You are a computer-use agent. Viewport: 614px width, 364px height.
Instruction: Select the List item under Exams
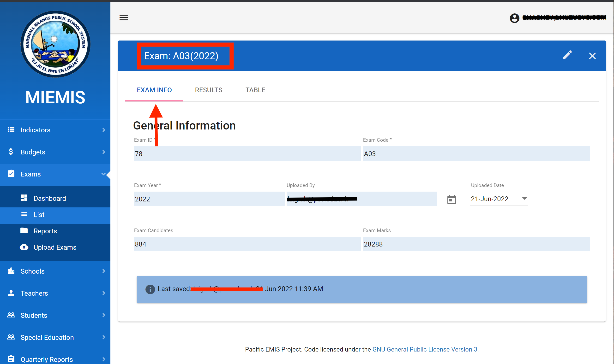click(39, 215)
